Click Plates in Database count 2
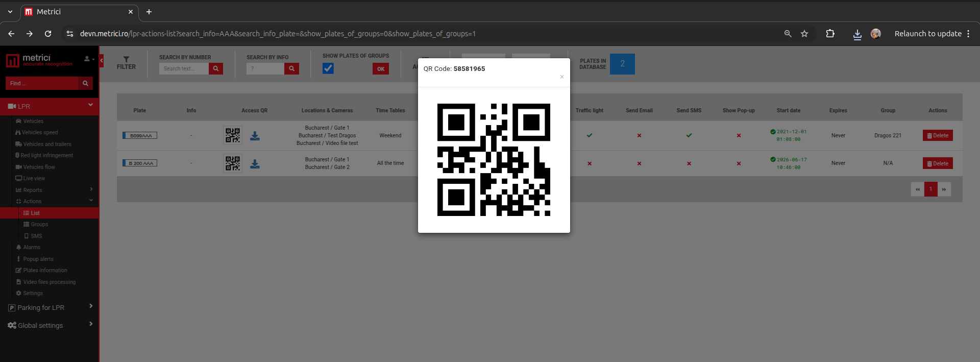The width and height of the screenshot is (980, 362). coord(622,64)
